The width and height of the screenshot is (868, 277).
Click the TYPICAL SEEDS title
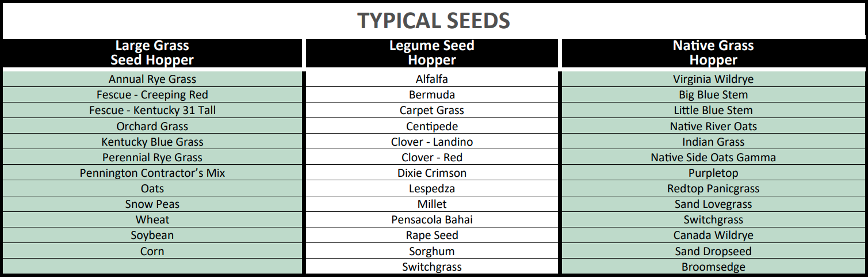[434, 21]
